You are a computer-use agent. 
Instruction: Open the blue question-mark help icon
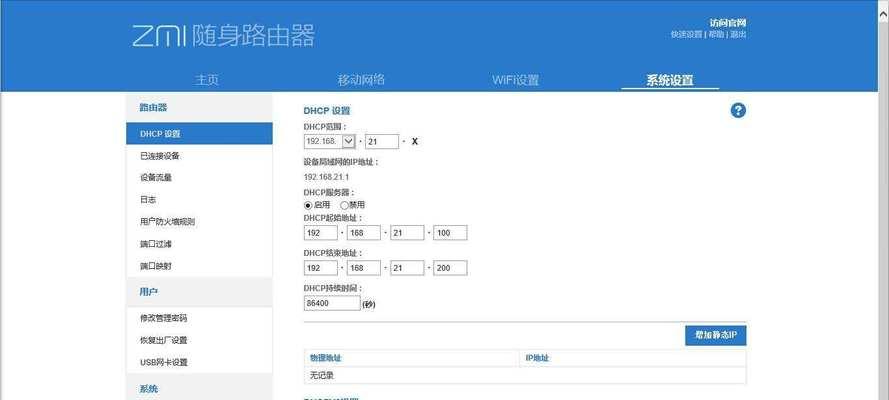tap(738, 110)
